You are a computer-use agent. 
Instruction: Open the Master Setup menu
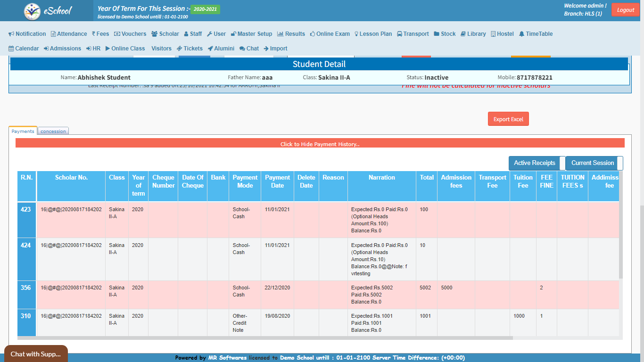point(251,34)
